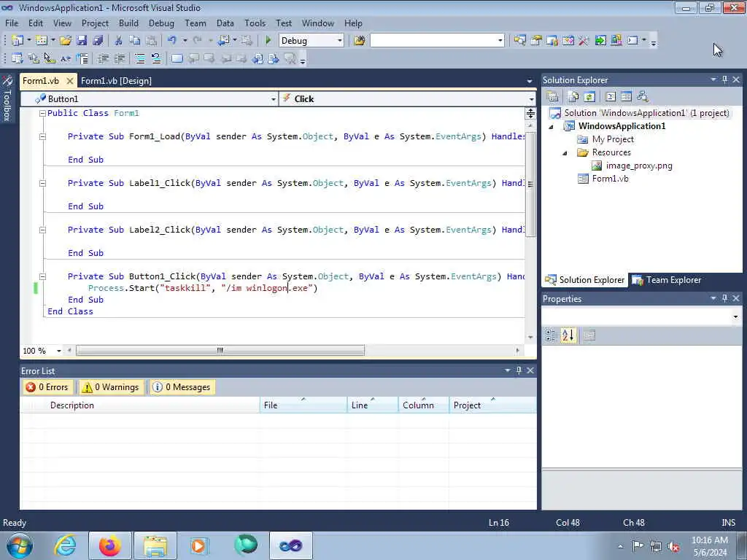Collapse the Label1_Click sub outline

coord(42,183)
